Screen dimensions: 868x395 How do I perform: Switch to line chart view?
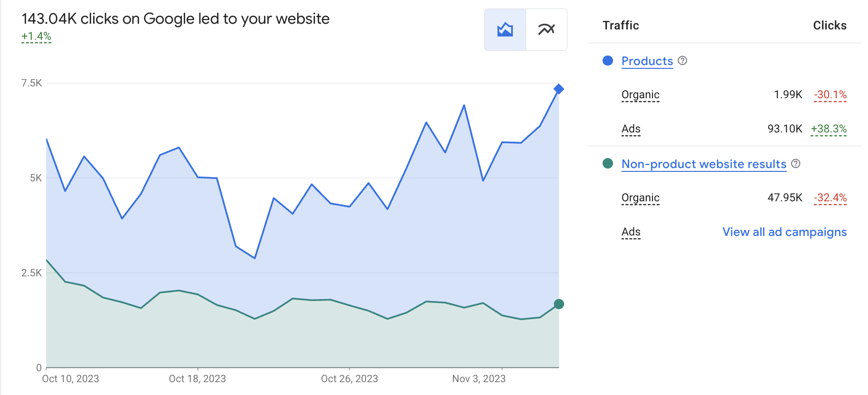(547, 29)
